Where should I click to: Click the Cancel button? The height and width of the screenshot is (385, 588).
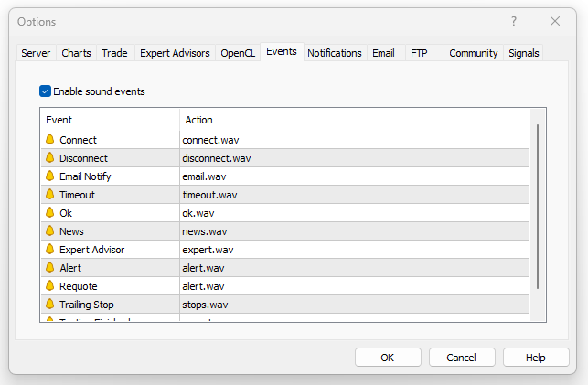tap(462, 358)
